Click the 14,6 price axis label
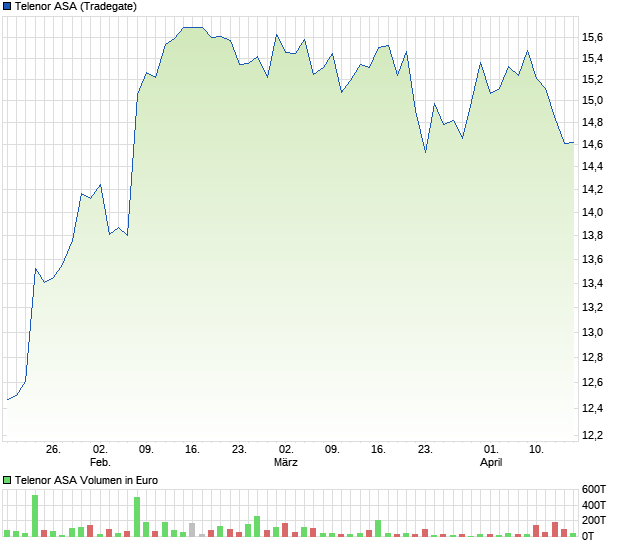The height and width of the screenshot is (546, 620). [592, 144]
